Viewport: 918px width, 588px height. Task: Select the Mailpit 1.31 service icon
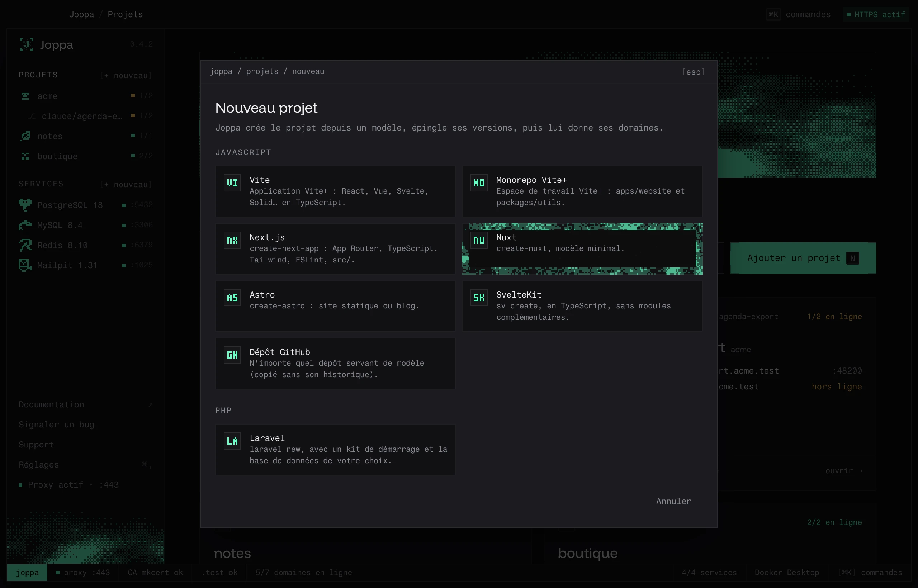tap(25, 265)
